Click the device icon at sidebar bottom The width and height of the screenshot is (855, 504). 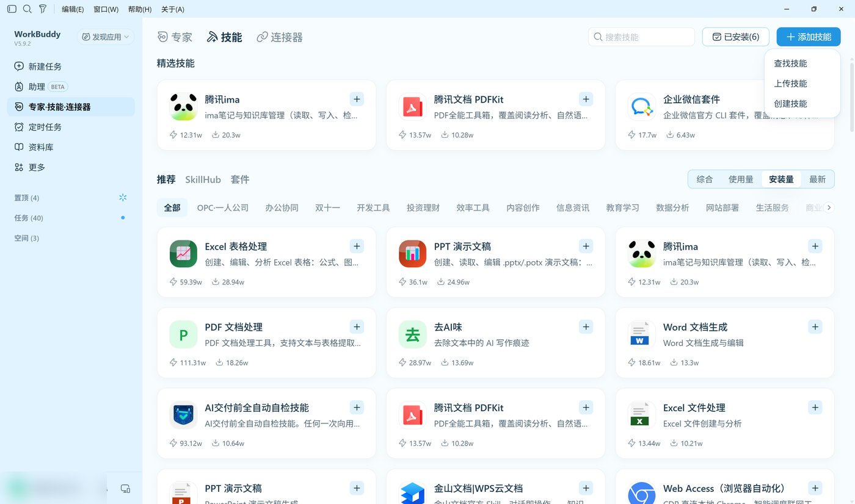(125, 488)
